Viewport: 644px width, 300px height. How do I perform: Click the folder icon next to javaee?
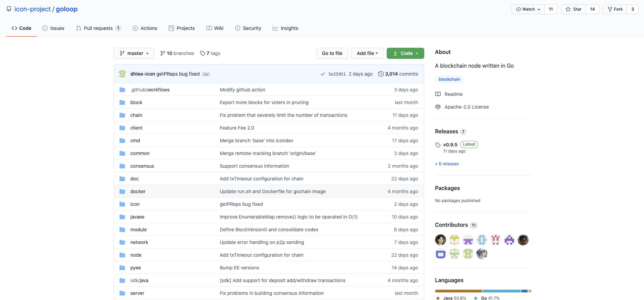point(122,217)
